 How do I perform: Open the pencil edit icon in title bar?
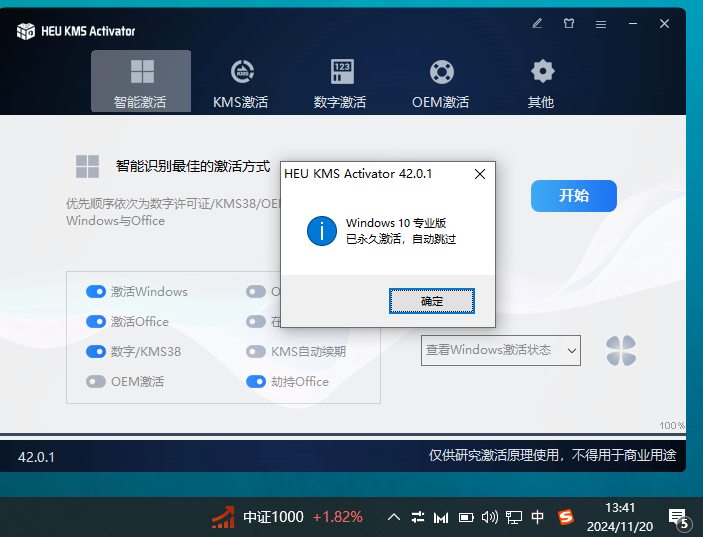point(537,23)
